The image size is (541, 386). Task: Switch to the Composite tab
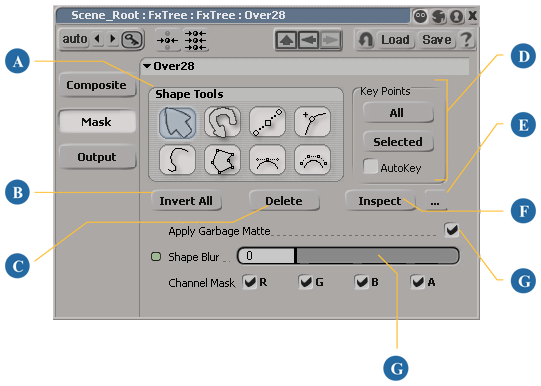(97, 85)
